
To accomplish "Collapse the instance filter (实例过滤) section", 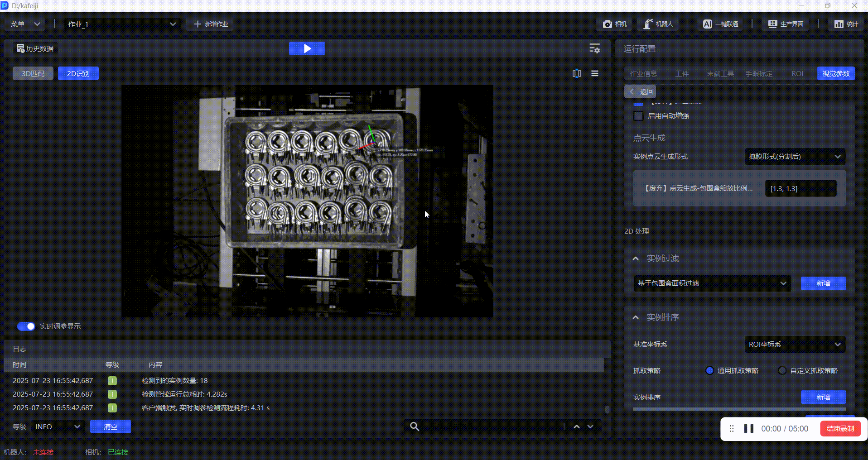I will 636,259.
